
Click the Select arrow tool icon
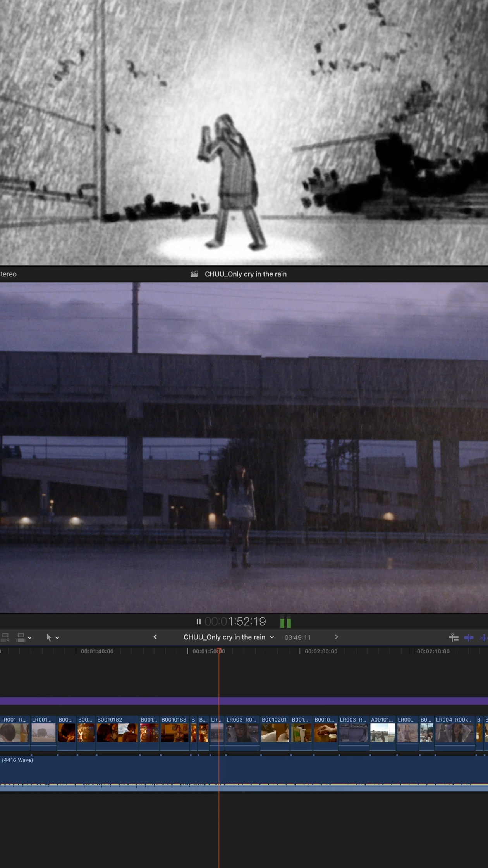pos(49,637)
